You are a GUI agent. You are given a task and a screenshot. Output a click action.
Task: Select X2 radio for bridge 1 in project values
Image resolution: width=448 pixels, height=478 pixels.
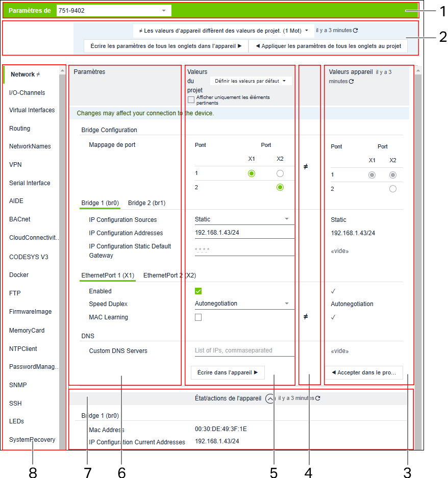click(x=280, y=173)
